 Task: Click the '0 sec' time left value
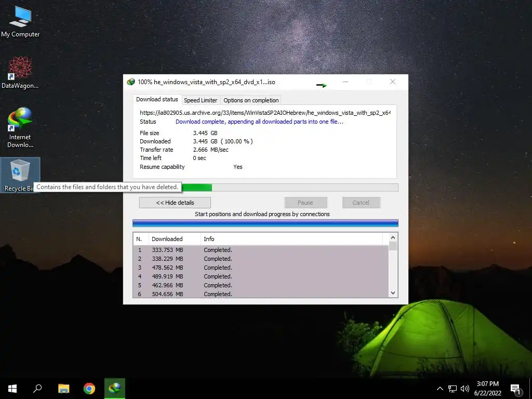pos(199,158)
